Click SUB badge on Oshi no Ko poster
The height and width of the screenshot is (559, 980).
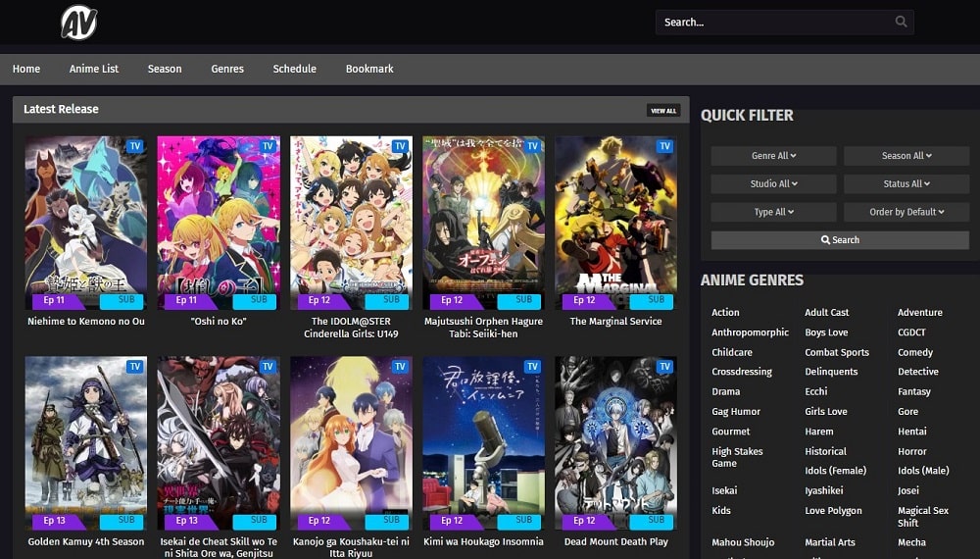point(255,301)
